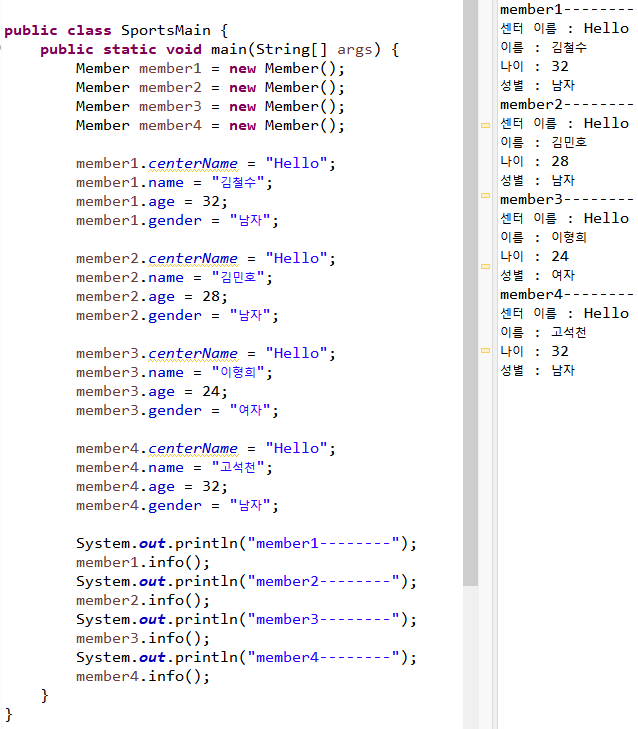This screenshot has width=638, height=729.
Task: Click the topmost yellow warning marker in overview ruler
Action: coord(485,125)
